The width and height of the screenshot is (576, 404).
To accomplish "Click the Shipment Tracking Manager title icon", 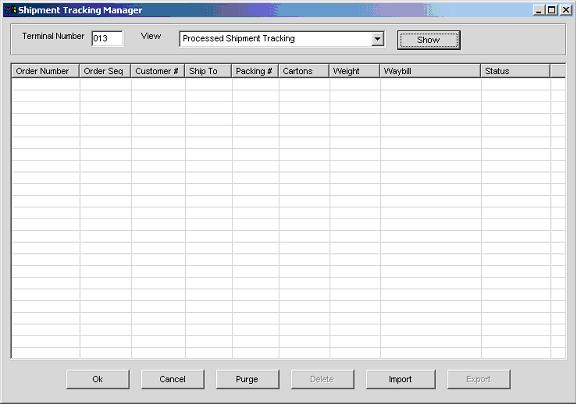I will click(x=11, y=10).
